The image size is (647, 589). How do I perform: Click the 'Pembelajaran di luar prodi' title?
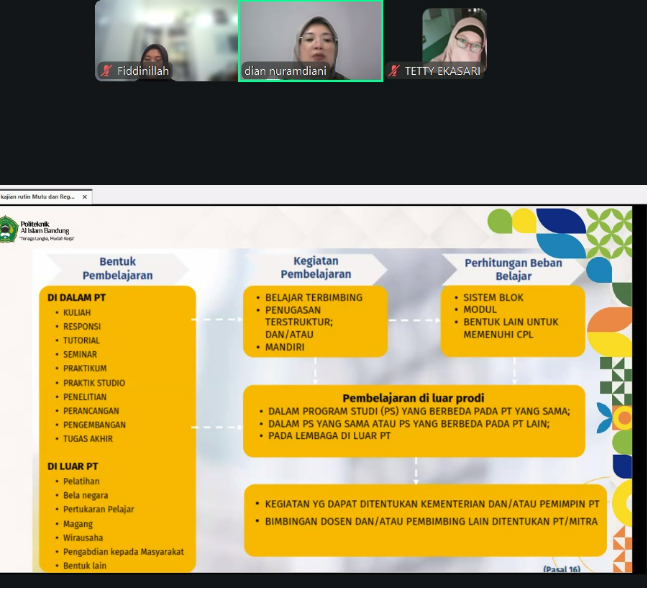point(413,397)
